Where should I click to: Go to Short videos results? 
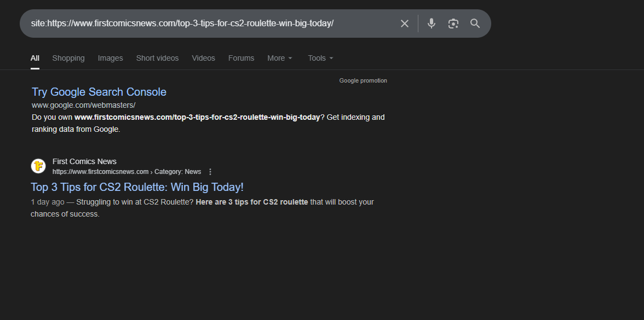pos(157,58)
